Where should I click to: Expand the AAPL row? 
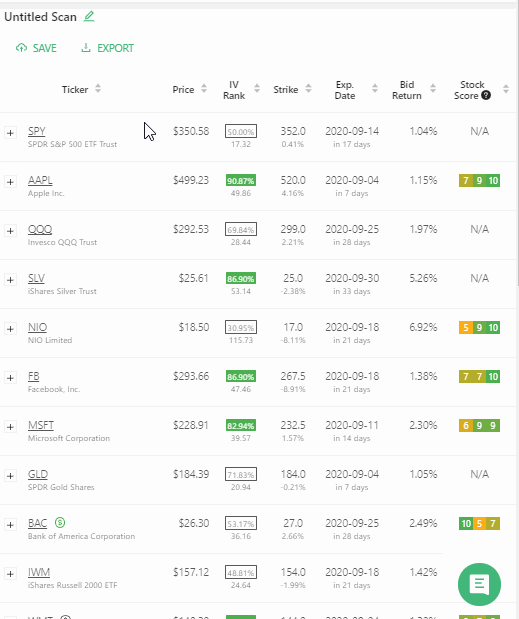click(11, 182)
